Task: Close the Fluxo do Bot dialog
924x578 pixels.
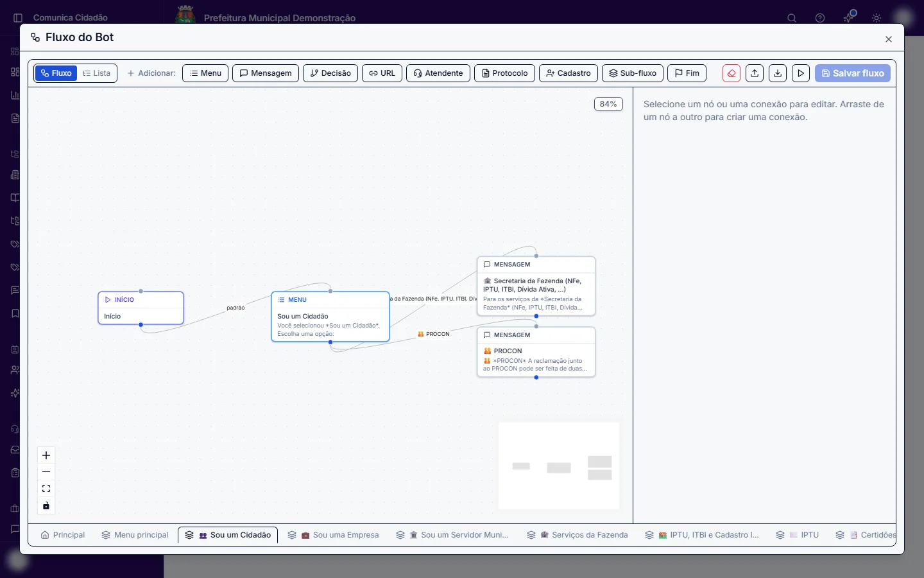Action: pos(889,39)
